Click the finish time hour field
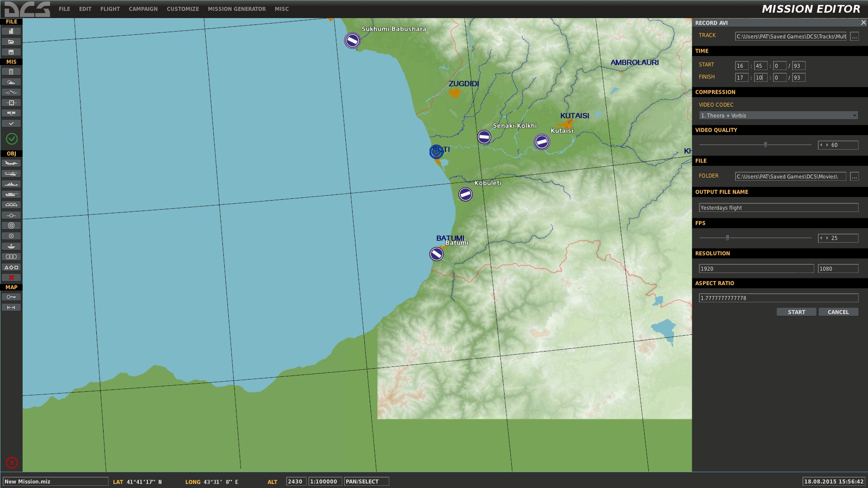 (742, 78)
